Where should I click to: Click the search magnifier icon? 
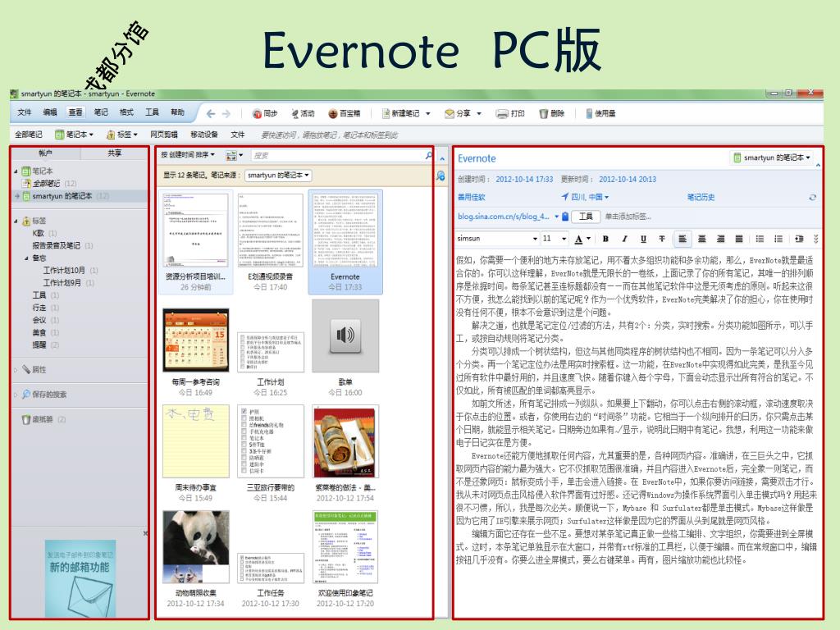(428, 155)
